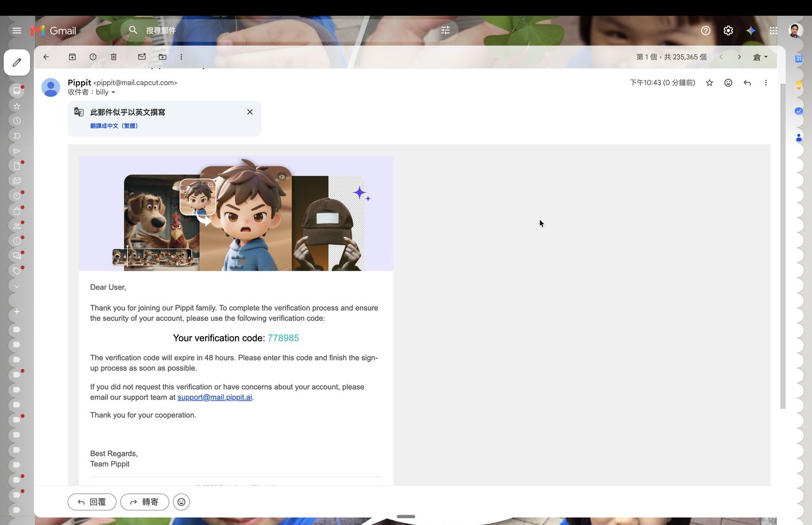Go back to the message list
The image size is (812, 525).
coord(46,57)
